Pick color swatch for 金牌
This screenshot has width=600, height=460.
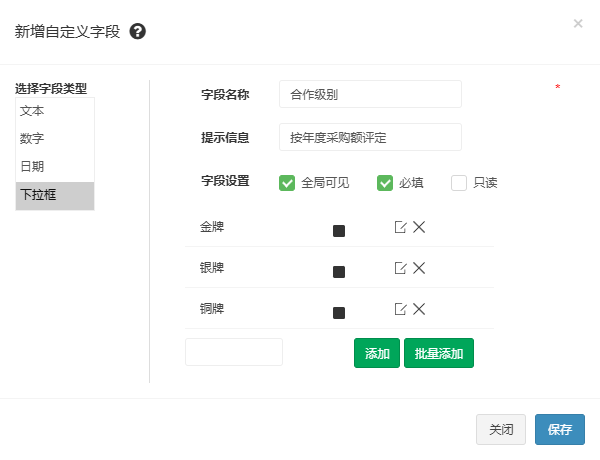coord(339,231)
